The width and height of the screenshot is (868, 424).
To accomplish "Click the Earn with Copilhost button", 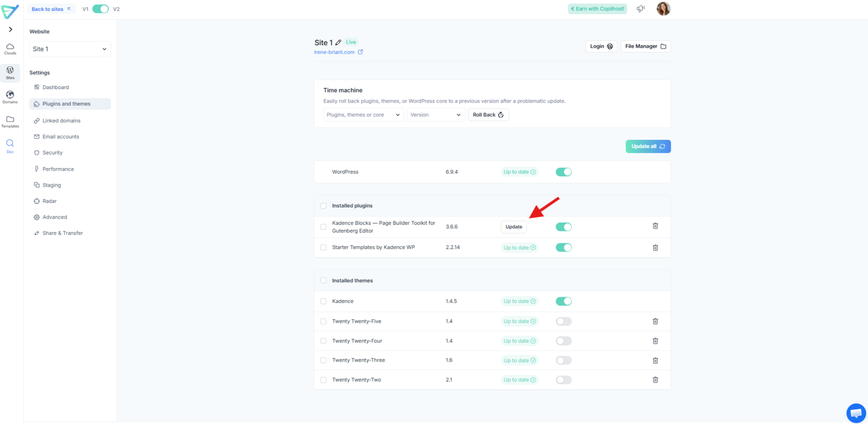I will click(x=597, y=9).
